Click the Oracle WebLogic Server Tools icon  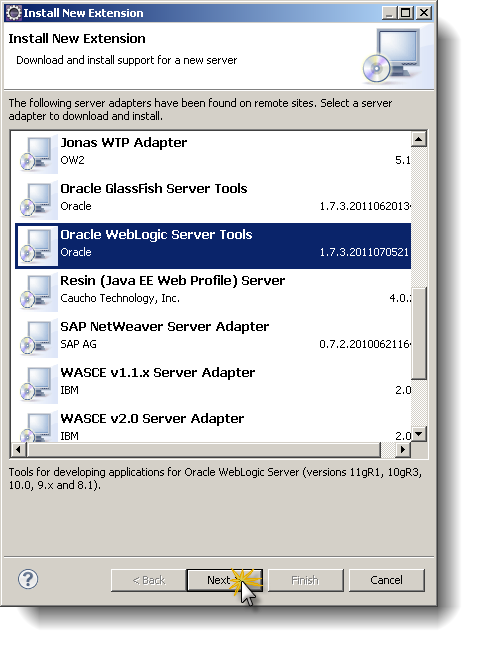pyautogui.click(x=37, y=246)
